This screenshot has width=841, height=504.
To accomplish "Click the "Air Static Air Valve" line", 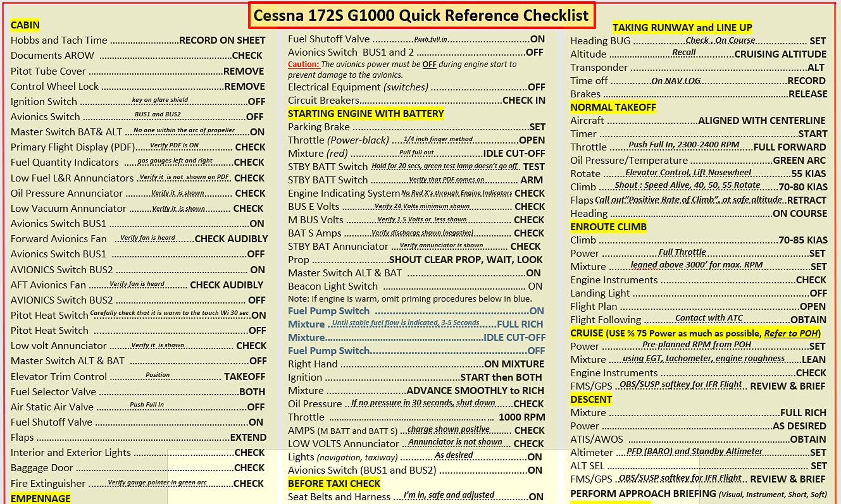I will [x=138, y=407].
